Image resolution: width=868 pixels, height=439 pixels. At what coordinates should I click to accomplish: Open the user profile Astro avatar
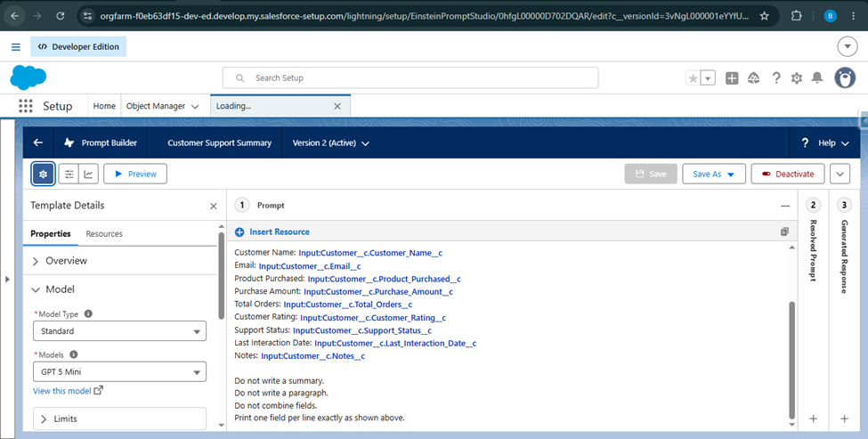[x=845, y=78]
